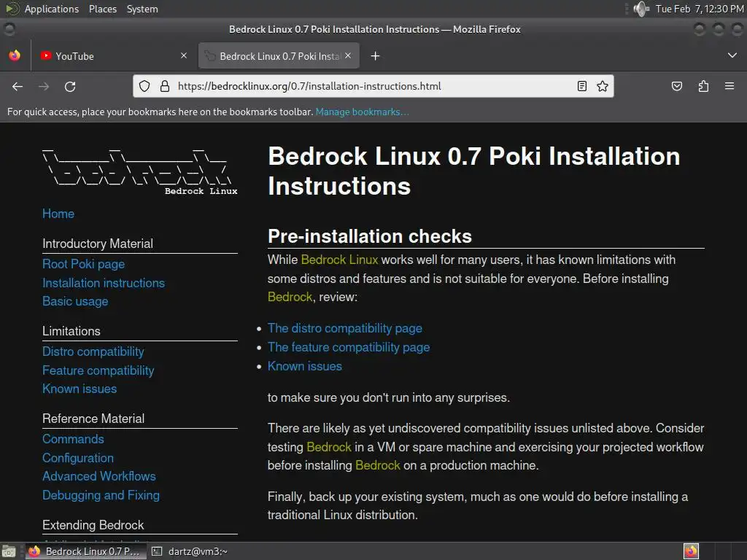The image size is (747, 560).
Task: Open the Applications menu
Action: coord(51,9)
